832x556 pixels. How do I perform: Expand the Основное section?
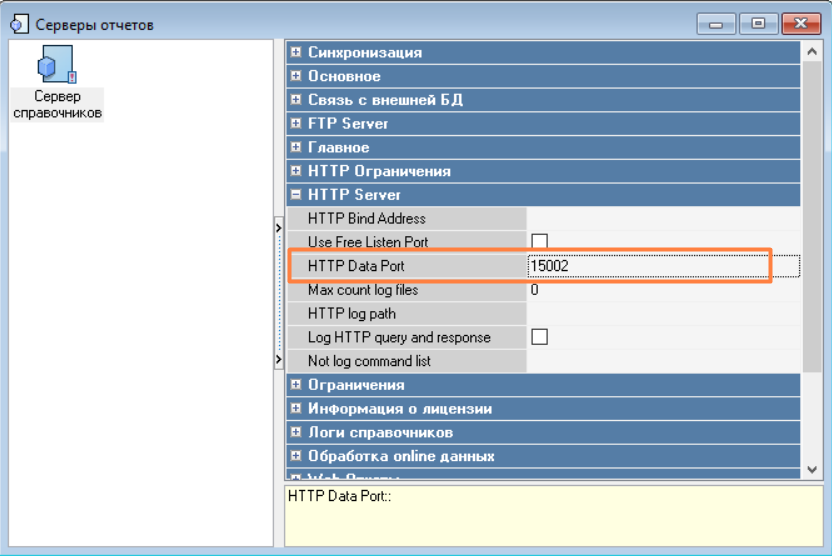pyautogui.click(x=296, y=76)
